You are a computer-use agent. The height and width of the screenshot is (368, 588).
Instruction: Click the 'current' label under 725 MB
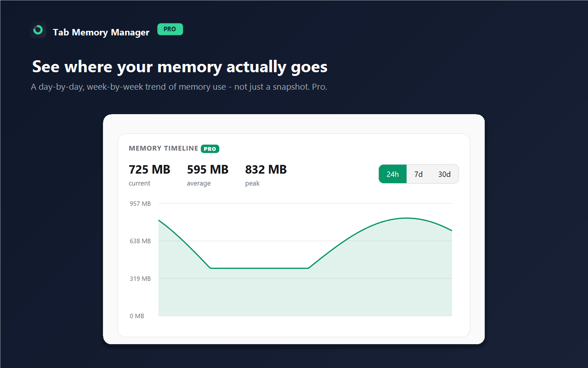click(139, 184)
